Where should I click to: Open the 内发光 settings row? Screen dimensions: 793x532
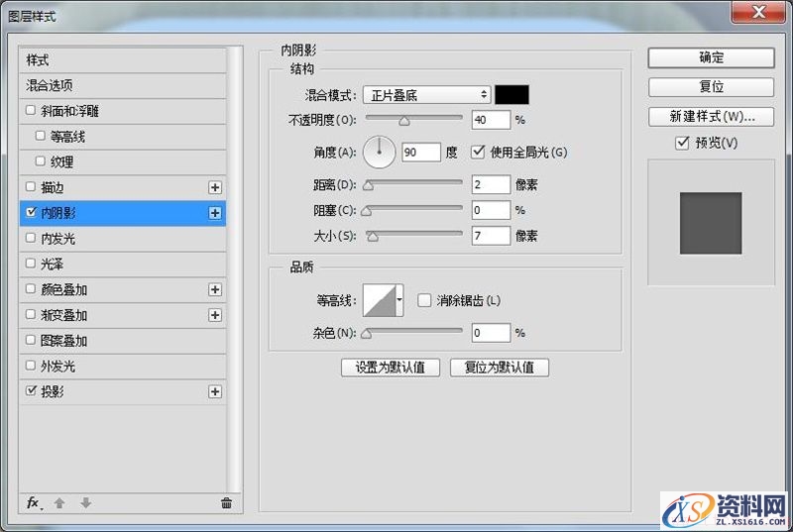(123, 239)
